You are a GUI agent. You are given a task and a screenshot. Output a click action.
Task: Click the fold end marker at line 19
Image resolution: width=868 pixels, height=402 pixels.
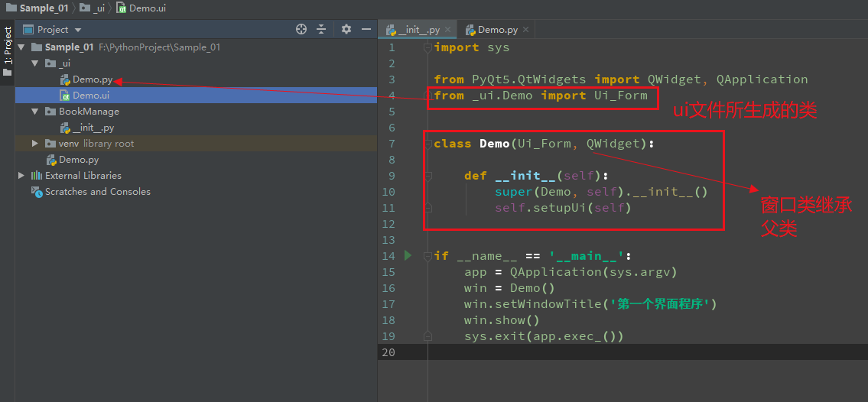(427, 336)
